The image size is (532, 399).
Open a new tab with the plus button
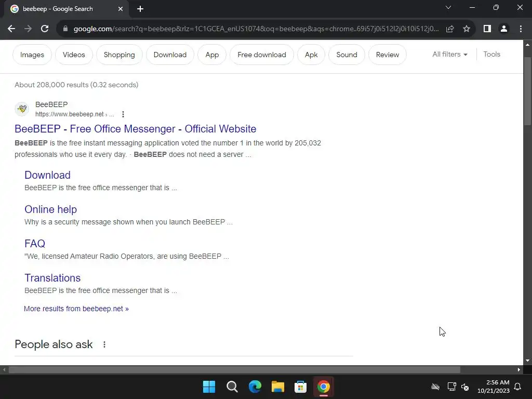tap(140, 9)
